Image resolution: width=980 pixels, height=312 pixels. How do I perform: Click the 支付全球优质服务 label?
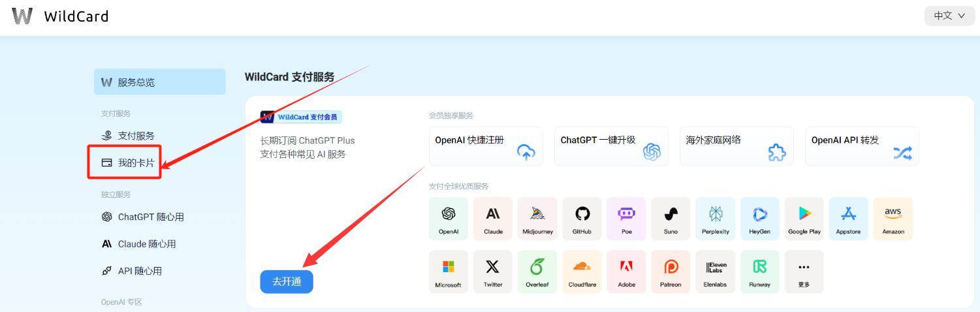click(458, 186)
